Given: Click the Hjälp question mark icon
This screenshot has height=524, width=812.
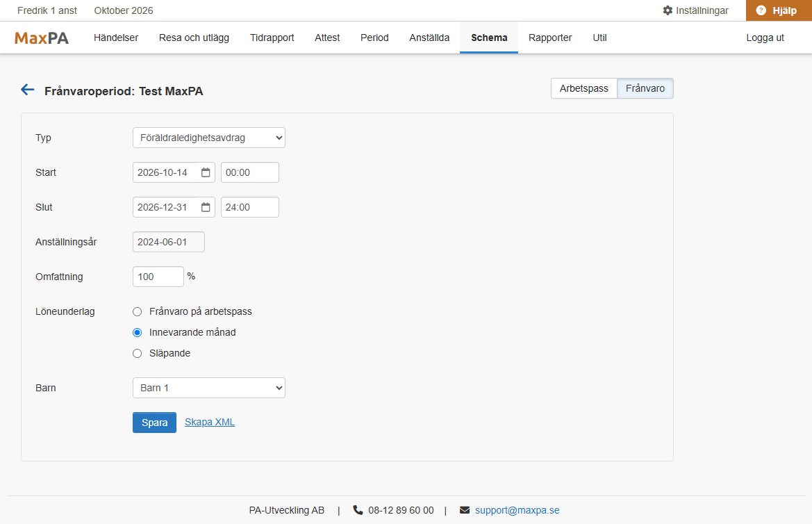Looking at the screenshot, I should coord(761,10).
